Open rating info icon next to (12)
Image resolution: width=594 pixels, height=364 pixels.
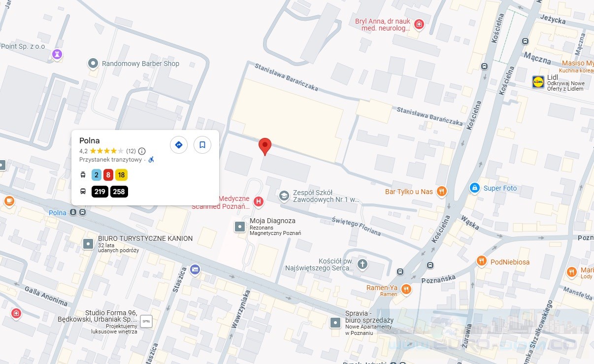tap(142, 151)
